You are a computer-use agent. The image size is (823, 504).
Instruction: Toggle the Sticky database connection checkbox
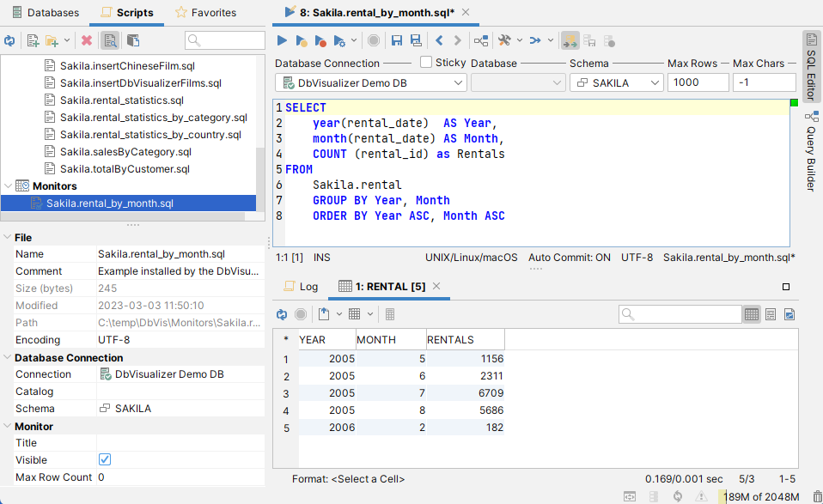coord(426,63)
